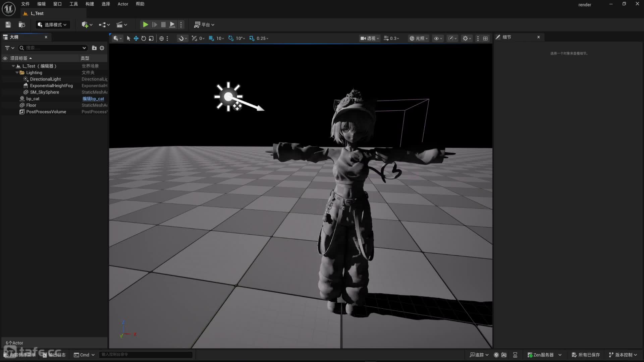Open the Actor menu

click(x=123, y=4)
